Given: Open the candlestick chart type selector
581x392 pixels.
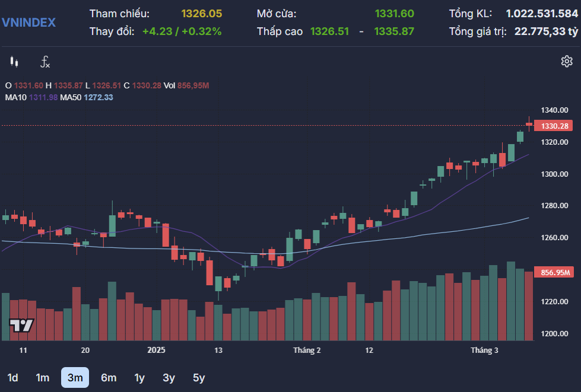Looking at the screenshot, I should coord(15,62).
